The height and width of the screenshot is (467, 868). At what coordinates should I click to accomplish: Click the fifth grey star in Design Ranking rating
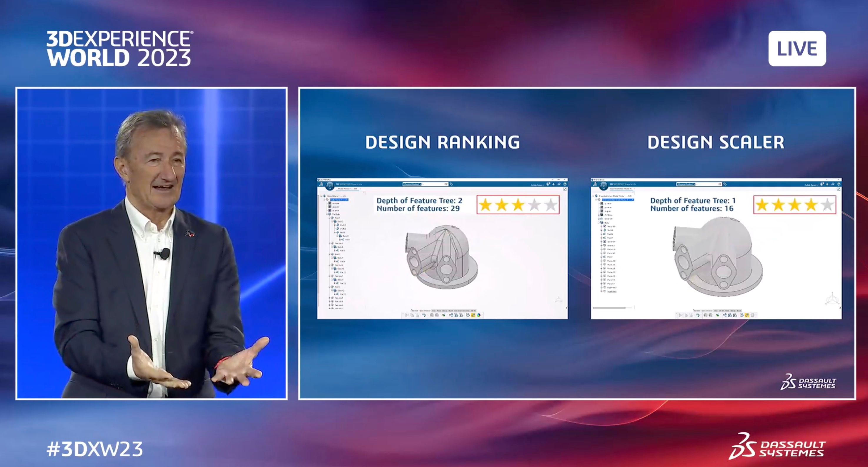coord(551,205)
